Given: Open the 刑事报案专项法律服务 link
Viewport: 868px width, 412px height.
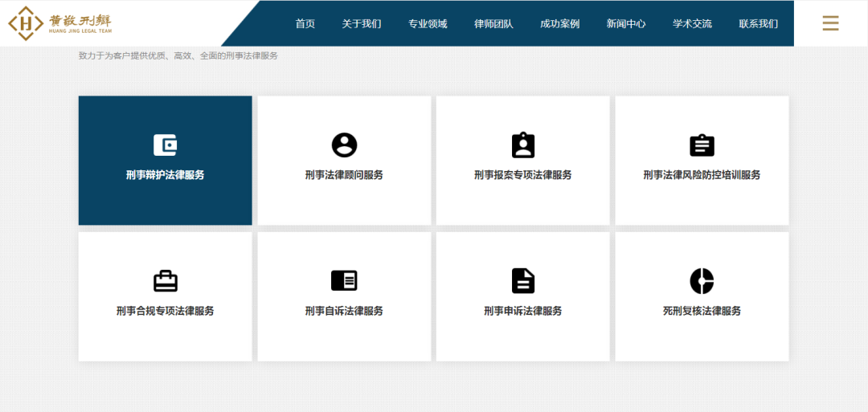Looking at the screenshot, I should tap(523, 175).
